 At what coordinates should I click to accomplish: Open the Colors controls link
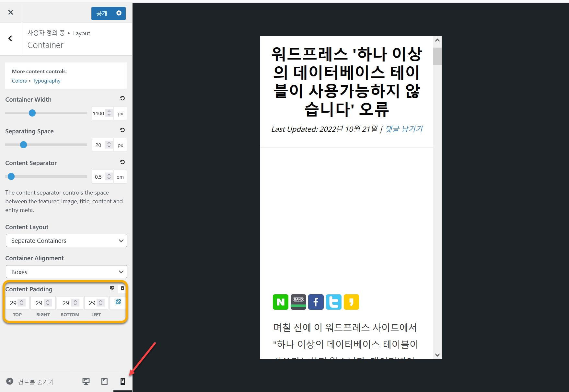pyautogui.click(x=19, y=81)
